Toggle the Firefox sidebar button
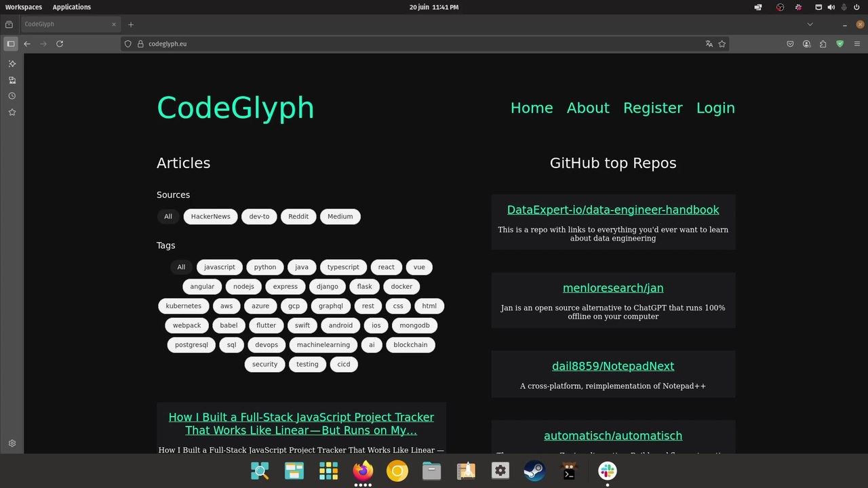The image size is (868, 488). click(x=11, y=43)
